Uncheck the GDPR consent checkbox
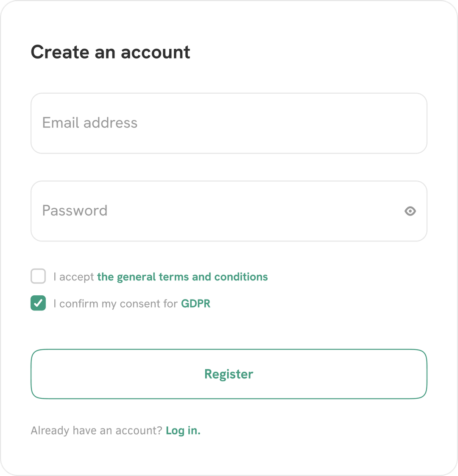Screen dimensions: 458x476 pyautogui.click(x=38, y=303)
